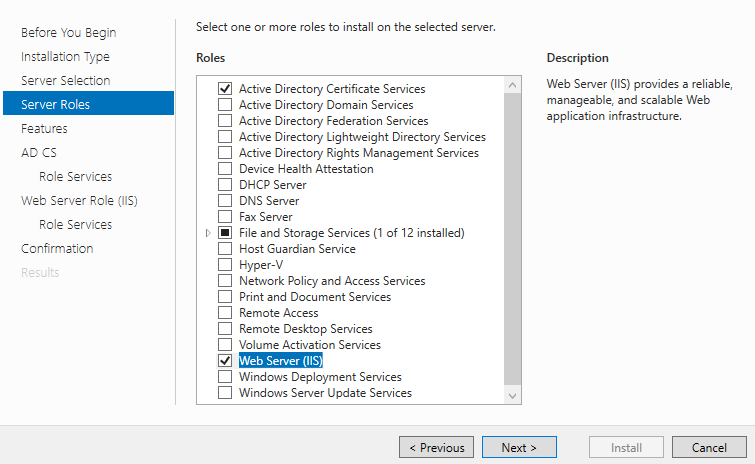Jump to Before You Begin page
Screen dimensions: 755x464
[x=69, y=32]
